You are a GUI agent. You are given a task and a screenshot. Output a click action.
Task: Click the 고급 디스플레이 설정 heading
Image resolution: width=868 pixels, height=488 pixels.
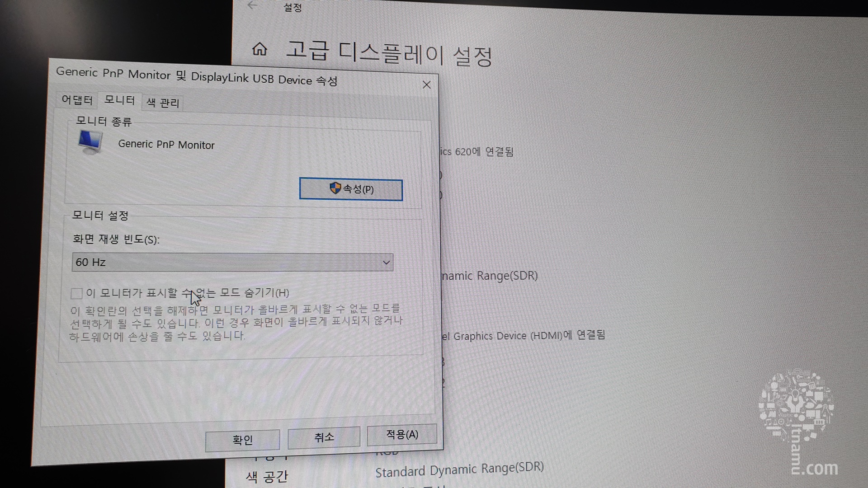389,54
